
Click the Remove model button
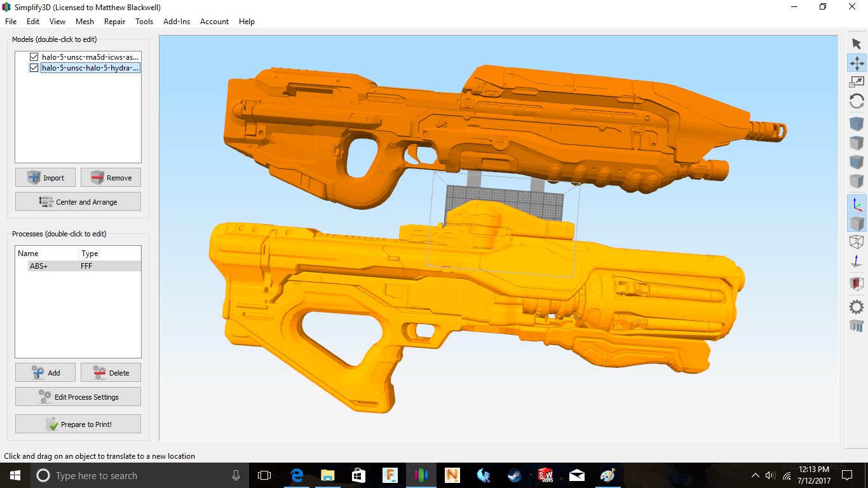[111, 177]
